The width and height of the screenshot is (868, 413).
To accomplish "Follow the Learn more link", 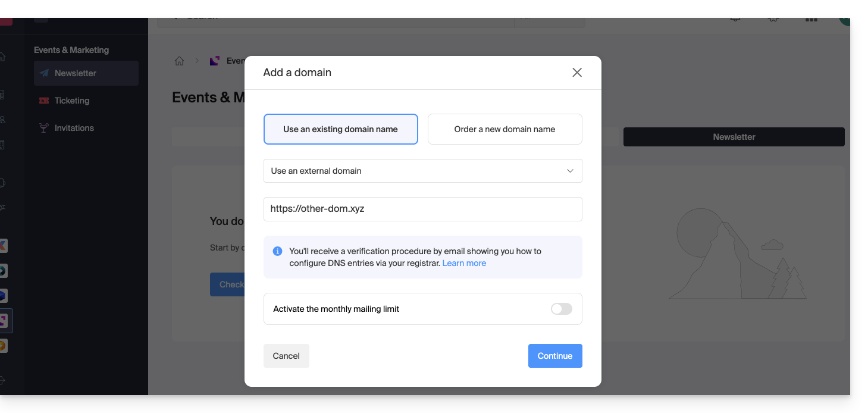I will coord(464,263).
